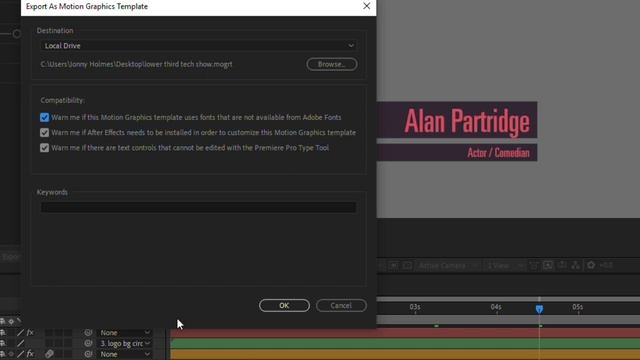Viewport: 640px width, 360px height.
Task: Confirm the export with the OK button
Action: pyautogui.click(x=284, y=305)
